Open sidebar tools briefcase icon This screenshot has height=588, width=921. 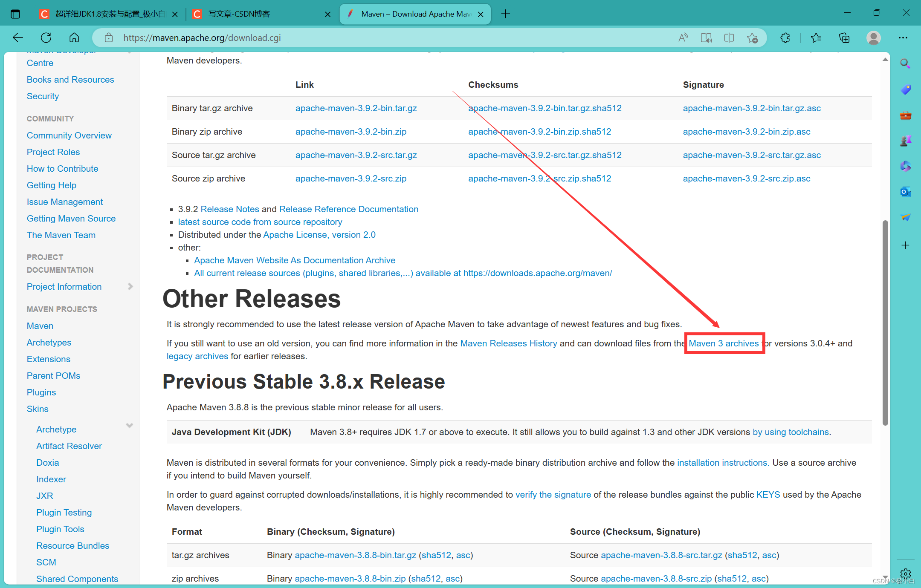pyautogui.click(x=905, y=115)
